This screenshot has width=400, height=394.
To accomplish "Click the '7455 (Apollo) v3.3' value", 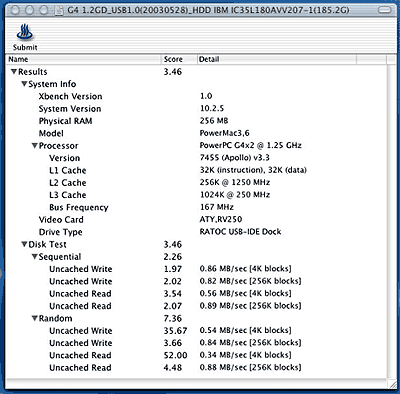I will pos(235,158).
